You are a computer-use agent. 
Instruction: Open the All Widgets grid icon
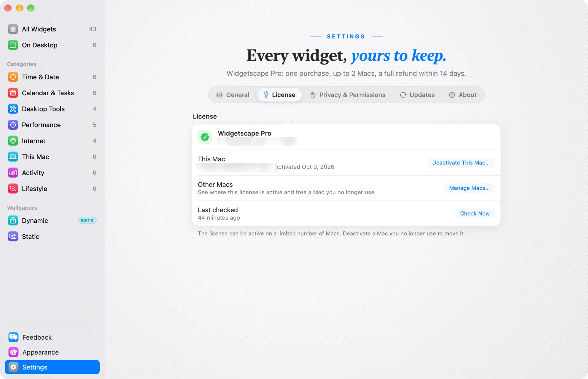13,29
